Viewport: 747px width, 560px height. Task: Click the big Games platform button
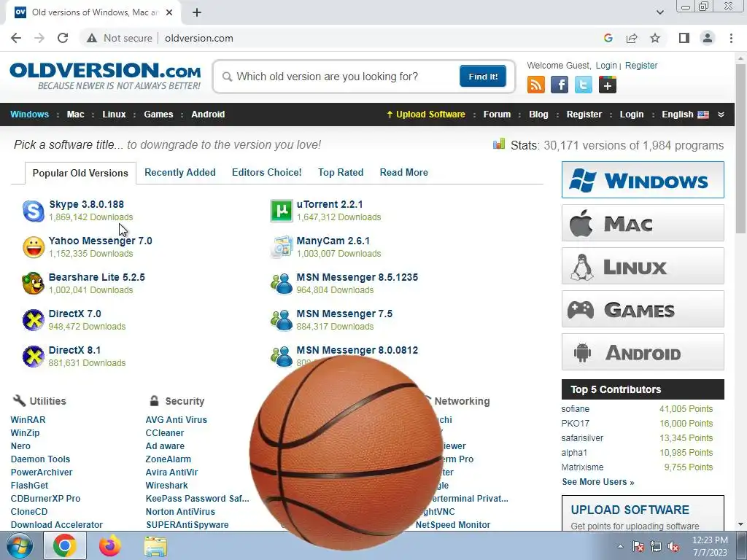(x=643, y=309)
